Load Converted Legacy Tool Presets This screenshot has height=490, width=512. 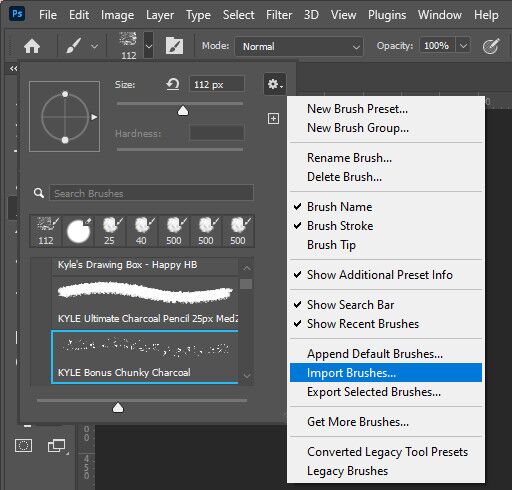click(x=386, y=452)
